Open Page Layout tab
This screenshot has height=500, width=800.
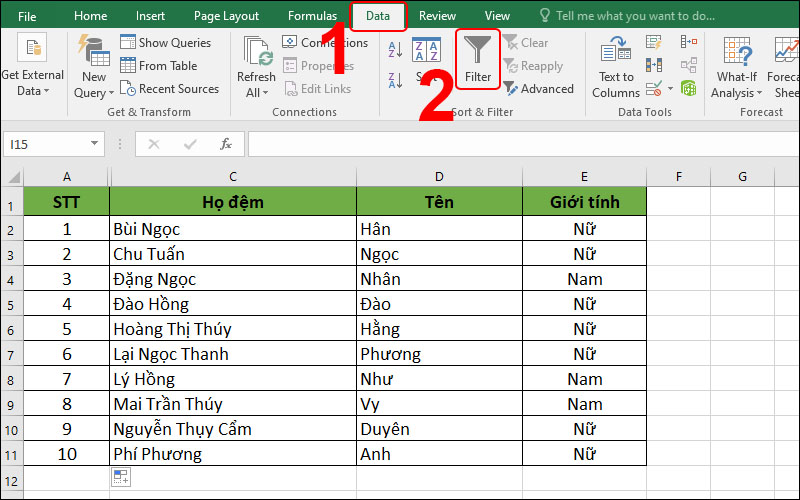tap(226, 16)
